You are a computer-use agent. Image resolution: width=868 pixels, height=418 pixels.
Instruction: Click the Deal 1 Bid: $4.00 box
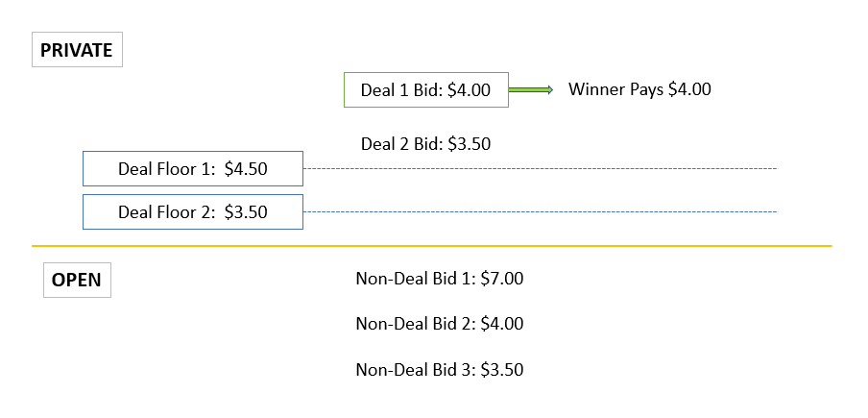[425, 90]
